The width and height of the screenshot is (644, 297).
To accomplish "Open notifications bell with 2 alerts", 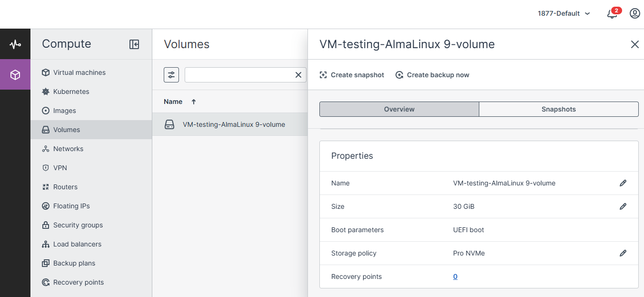I will tap(613, 13).
